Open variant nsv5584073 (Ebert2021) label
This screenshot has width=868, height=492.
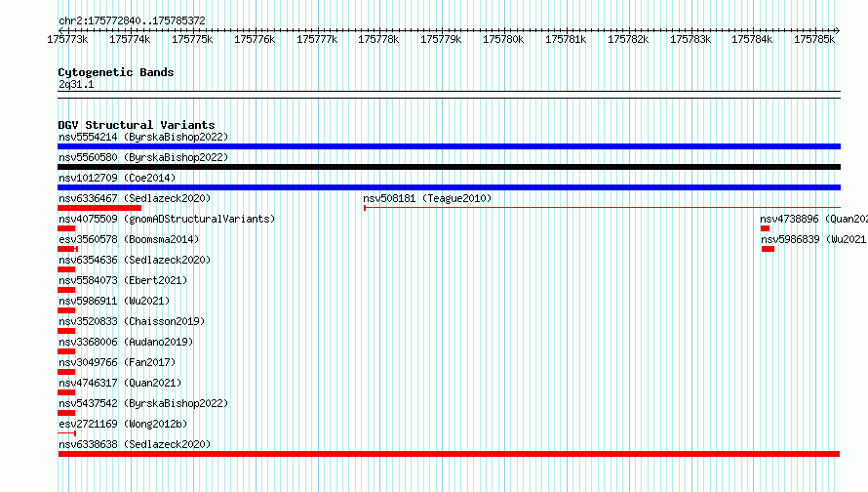tap(123, 280)
